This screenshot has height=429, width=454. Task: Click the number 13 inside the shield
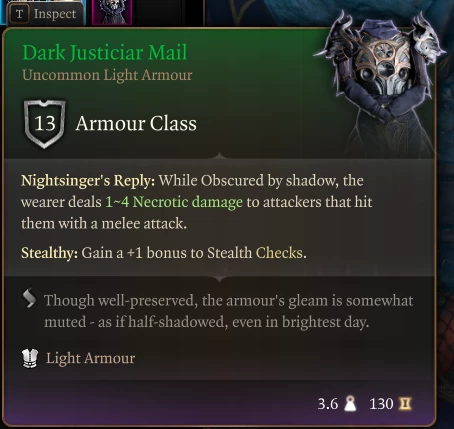(45, 123)
